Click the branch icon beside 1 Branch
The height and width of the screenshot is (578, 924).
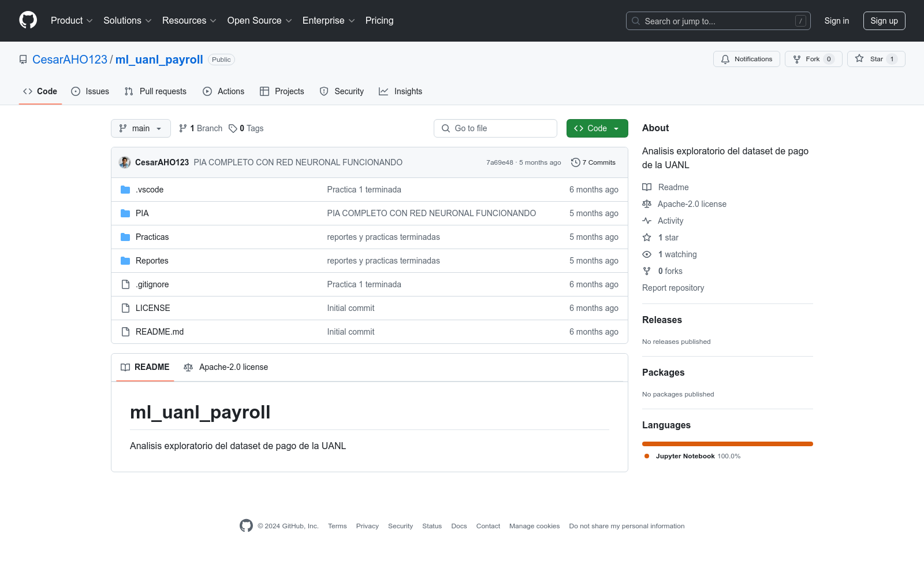183,128
